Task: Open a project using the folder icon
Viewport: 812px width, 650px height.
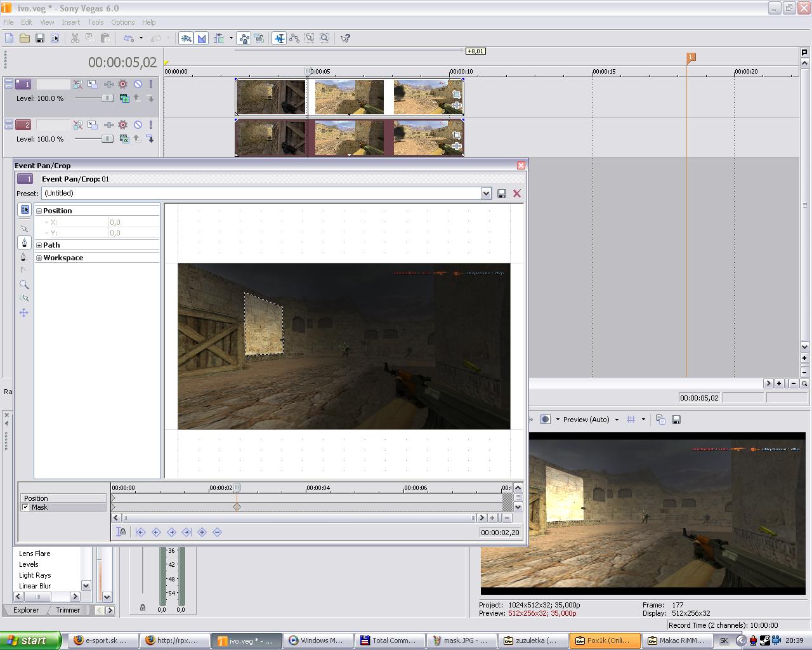Action: [x=25, y=38]
